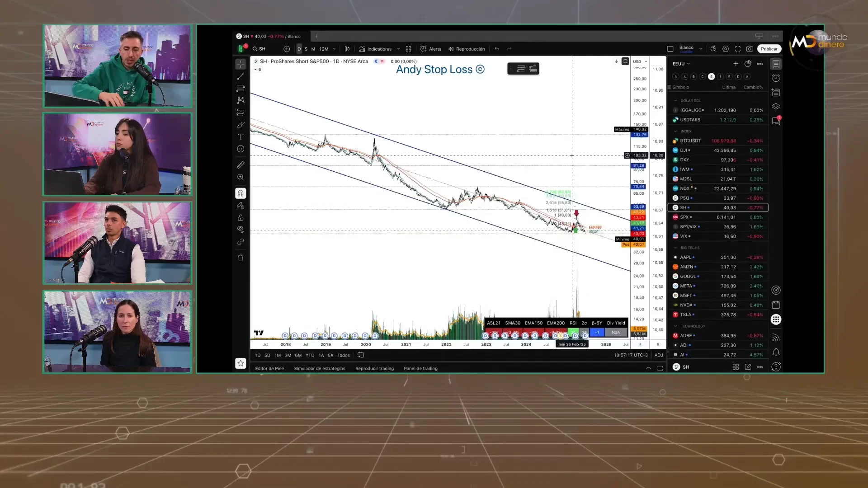Select the ruler measure tool
The height and width of the screenshot is (488, 868).
coord(241,165)
